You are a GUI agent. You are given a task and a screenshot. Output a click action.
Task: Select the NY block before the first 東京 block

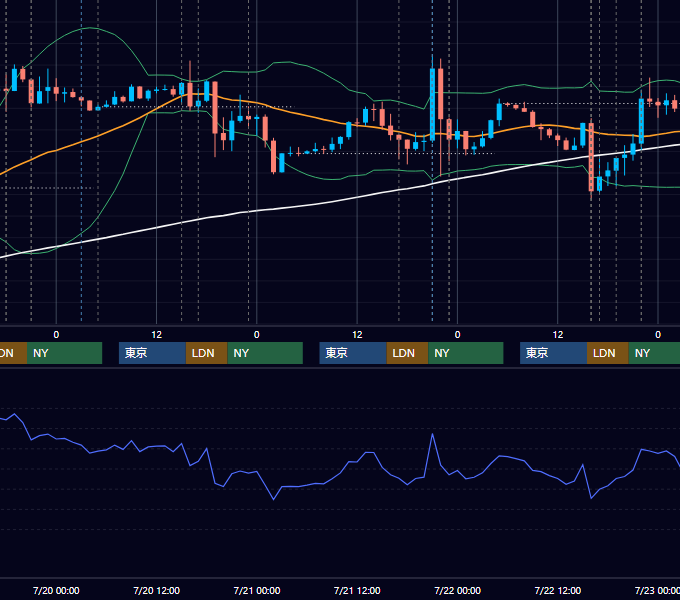(64, 353)
